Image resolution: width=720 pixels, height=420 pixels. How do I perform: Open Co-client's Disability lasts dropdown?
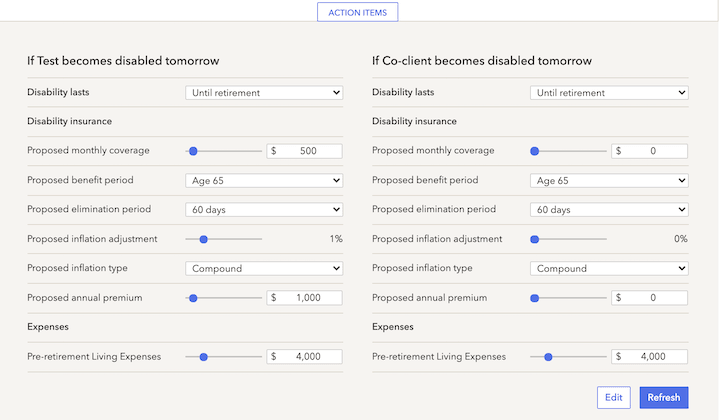coord(609,93)
